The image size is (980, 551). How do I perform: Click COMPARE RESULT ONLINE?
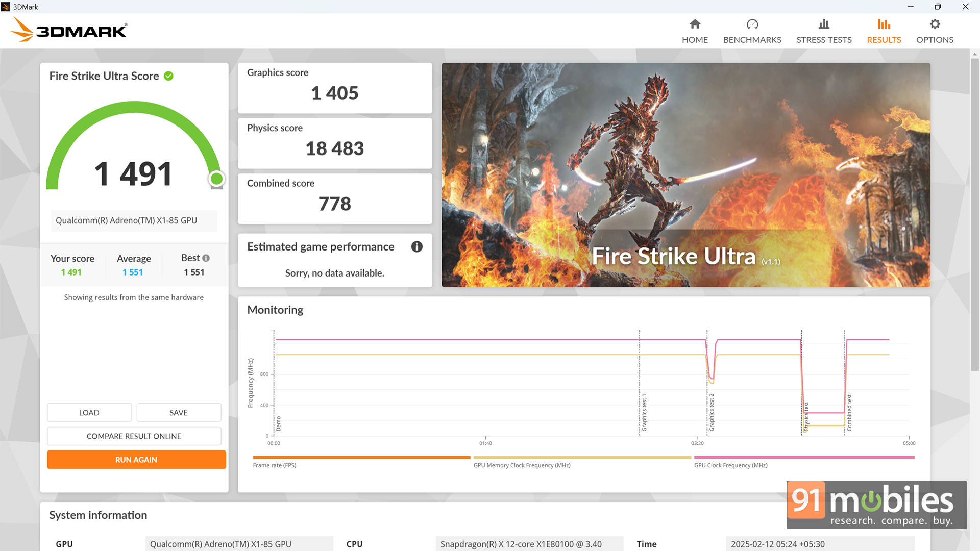pyautogui.click(x=134, y=436)
